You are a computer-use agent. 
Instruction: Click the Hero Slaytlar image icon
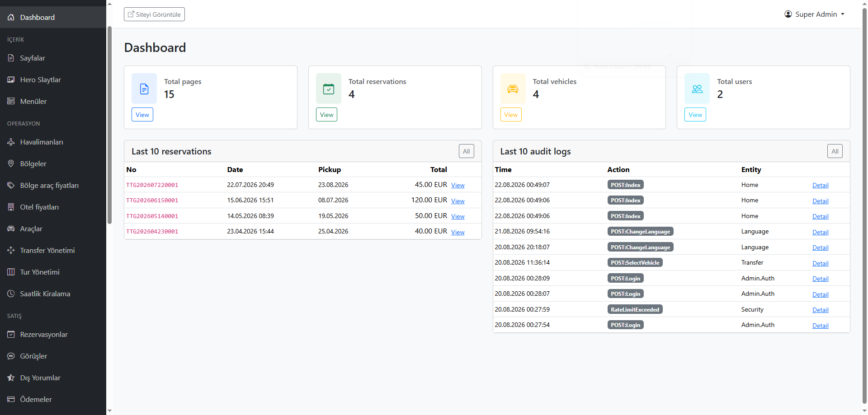click(x=11, y=79)
